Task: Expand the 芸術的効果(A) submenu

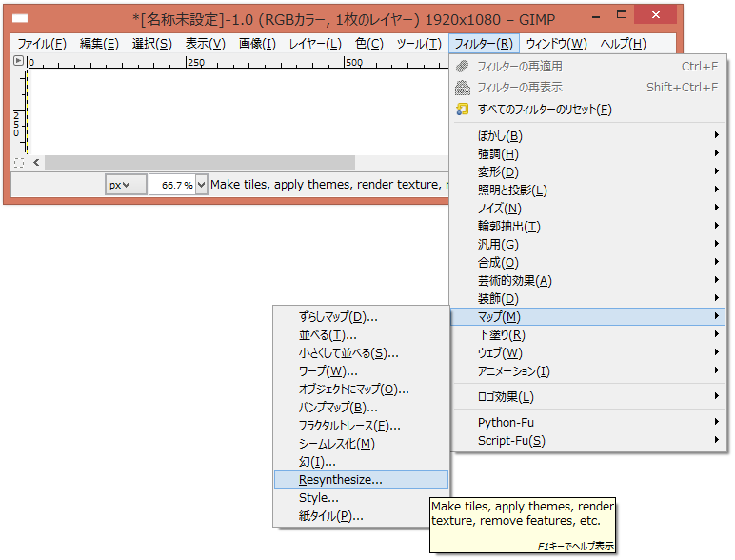Action: 587,280
